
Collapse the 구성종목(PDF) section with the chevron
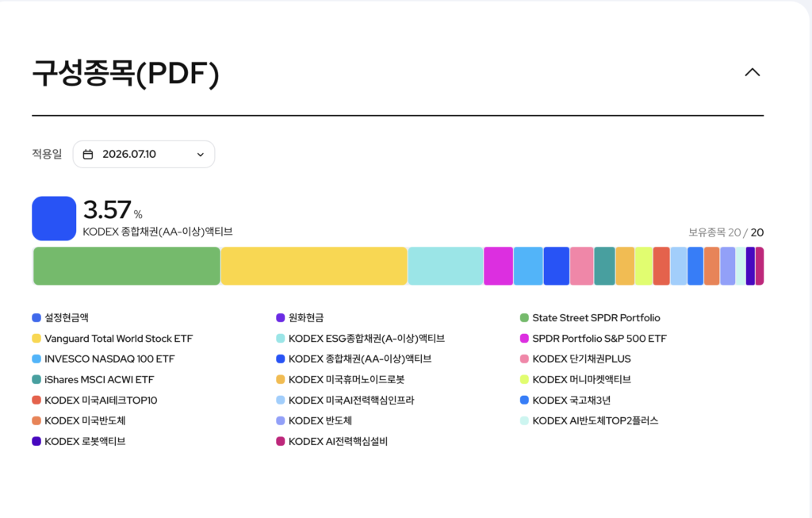[x=752, y=72]
